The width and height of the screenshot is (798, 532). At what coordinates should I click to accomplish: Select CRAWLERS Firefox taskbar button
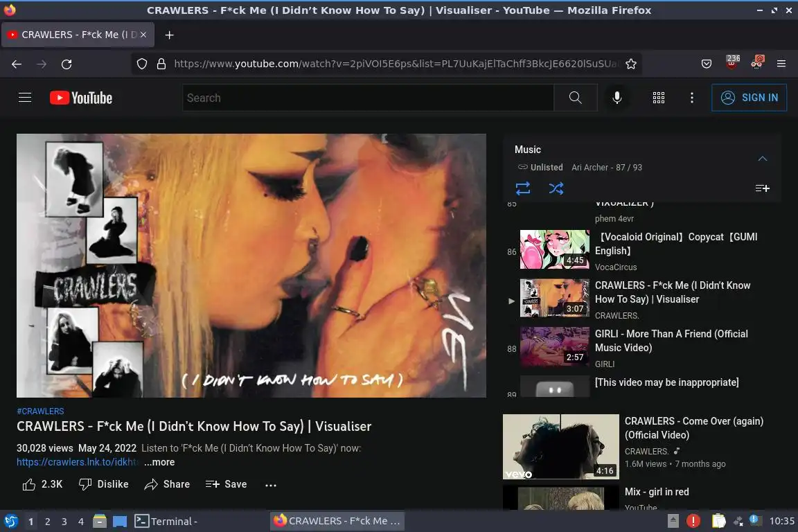[x=337, y=521]
